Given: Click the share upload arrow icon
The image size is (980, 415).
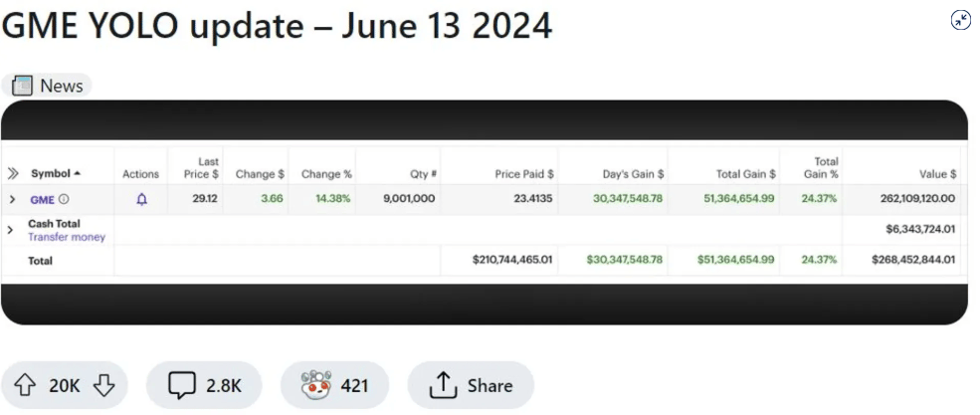Looking at the screenshot, I should pyautogui.click(x=442, y=385).
